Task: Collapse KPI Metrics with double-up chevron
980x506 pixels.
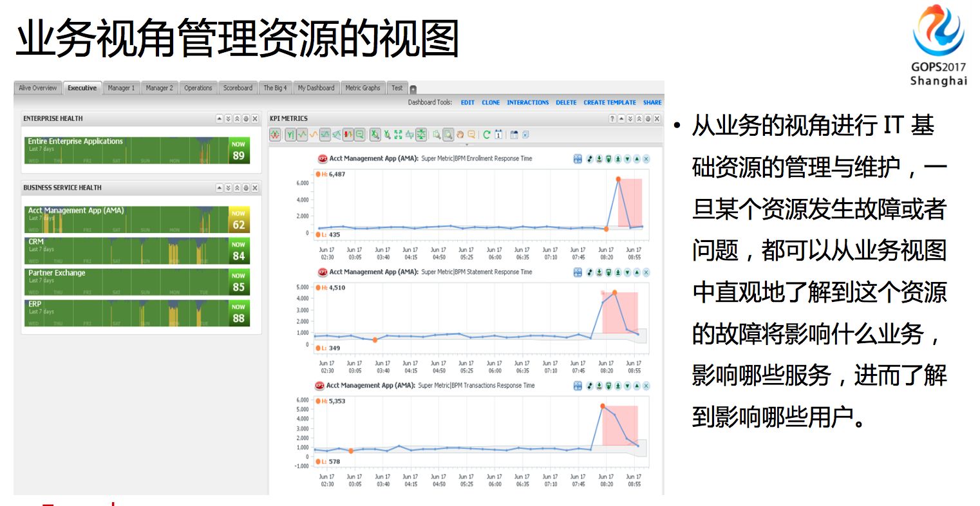Action: point(639,119)
